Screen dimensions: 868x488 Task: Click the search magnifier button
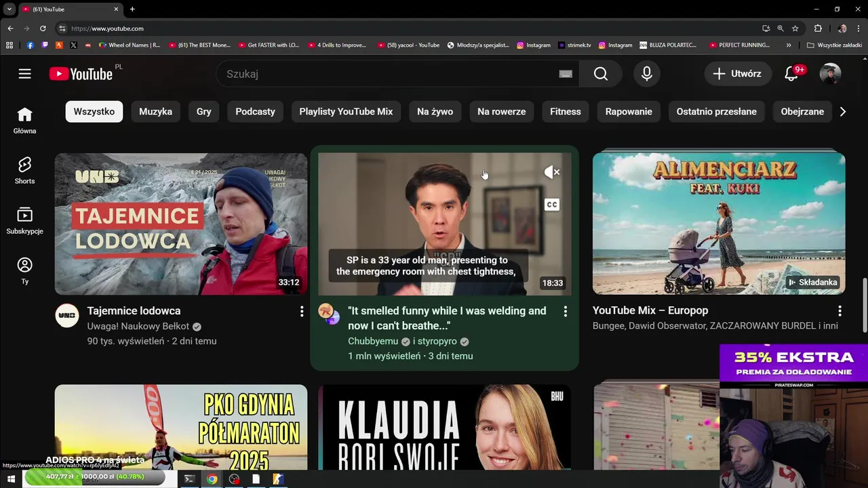tap(601, 74)
